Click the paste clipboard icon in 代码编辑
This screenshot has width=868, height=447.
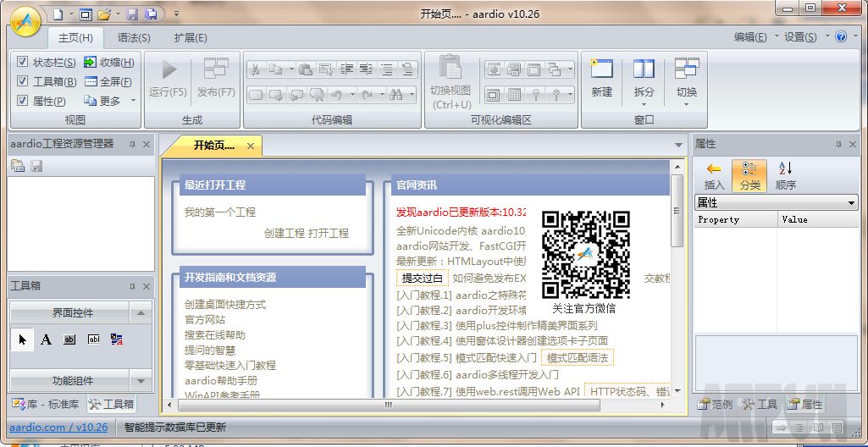[305, 69]
